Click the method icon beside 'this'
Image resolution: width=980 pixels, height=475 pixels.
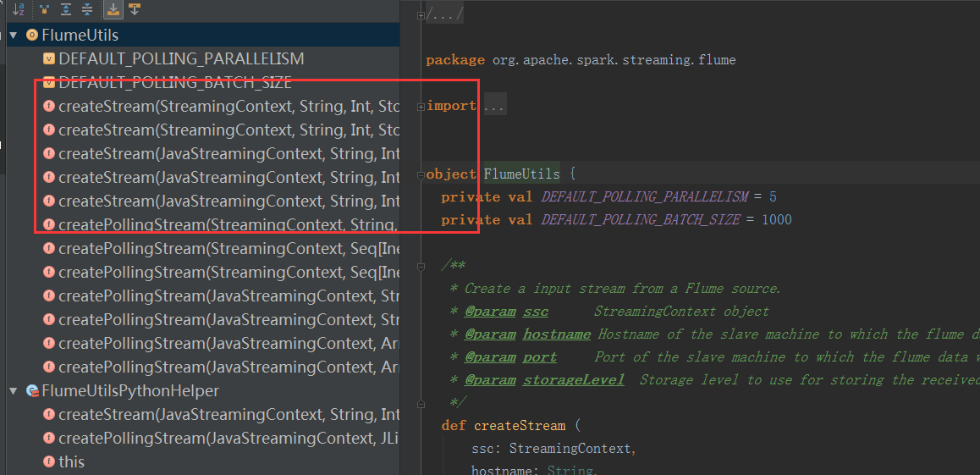49,461
